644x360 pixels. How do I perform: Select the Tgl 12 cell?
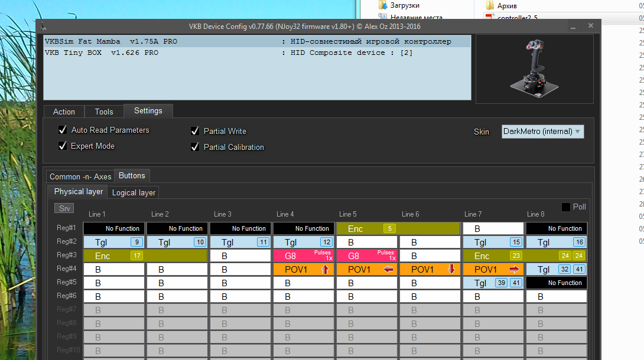point(304,242)
